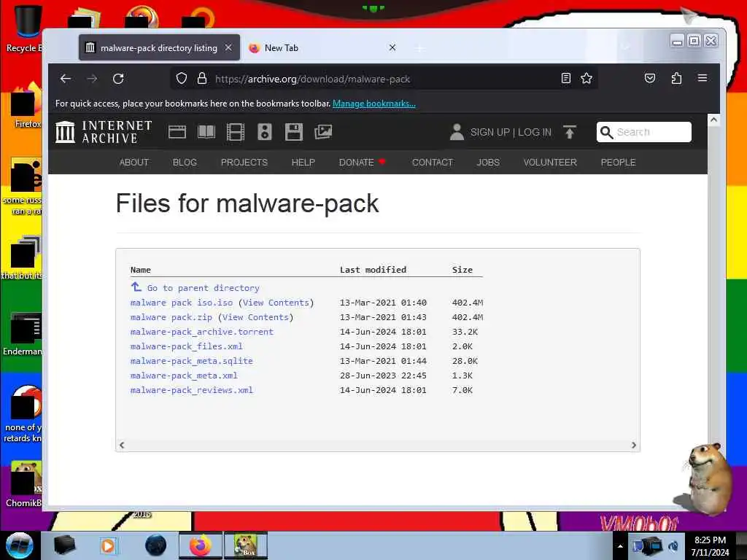Show hidden system tray icons
Viewport: 747px width, 560px height.
620,546
